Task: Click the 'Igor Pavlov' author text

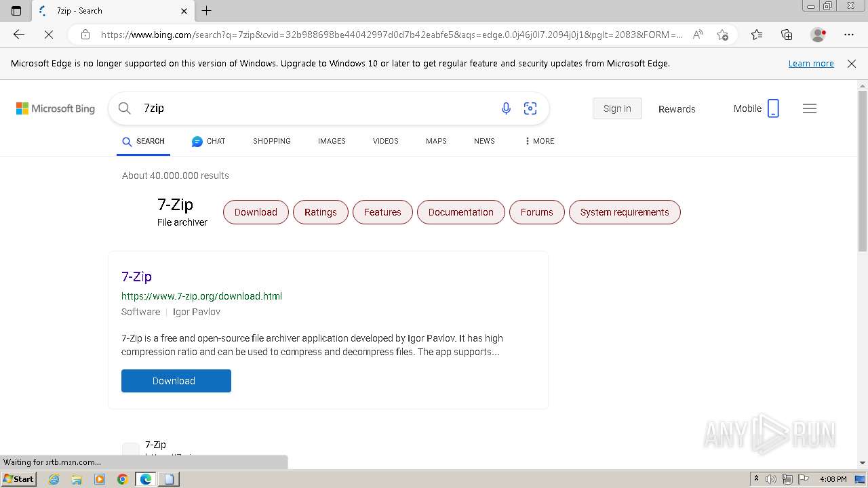Action: click(x=197, y=312)
